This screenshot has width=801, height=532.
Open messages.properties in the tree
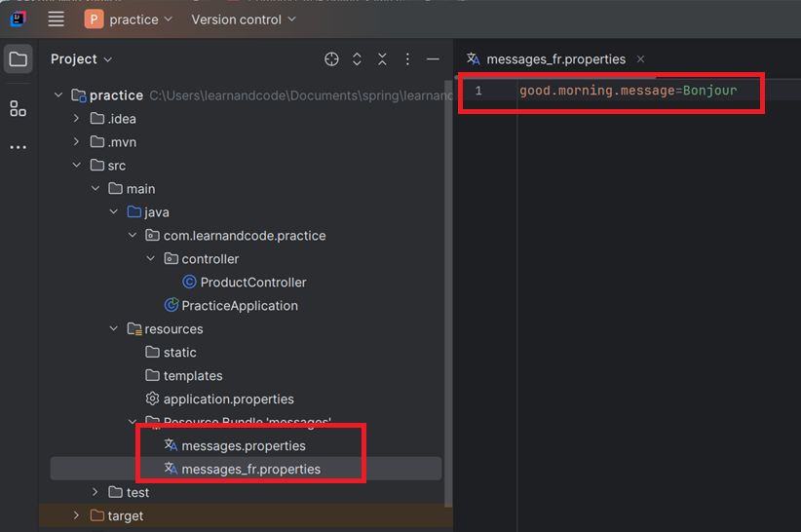(244, 445)
